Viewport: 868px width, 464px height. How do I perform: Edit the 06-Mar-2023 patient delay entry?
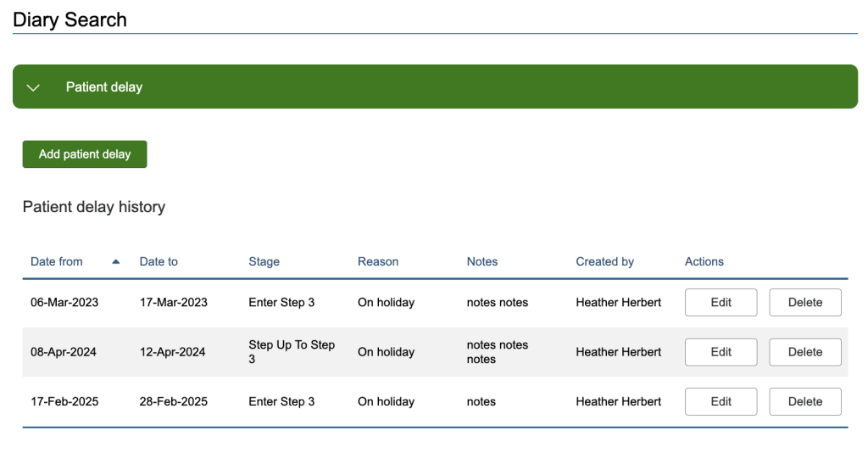point(721,303)
